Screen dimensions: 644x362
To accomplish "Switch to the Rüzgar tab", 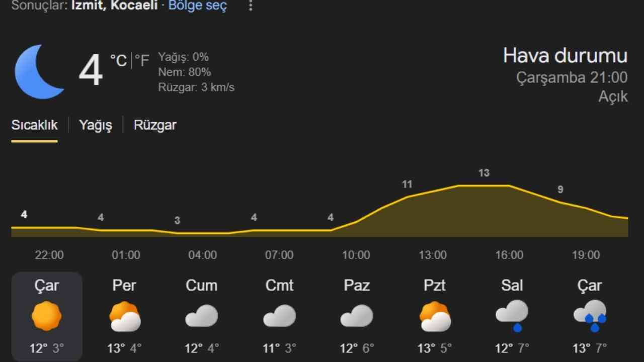I will 155,125.
